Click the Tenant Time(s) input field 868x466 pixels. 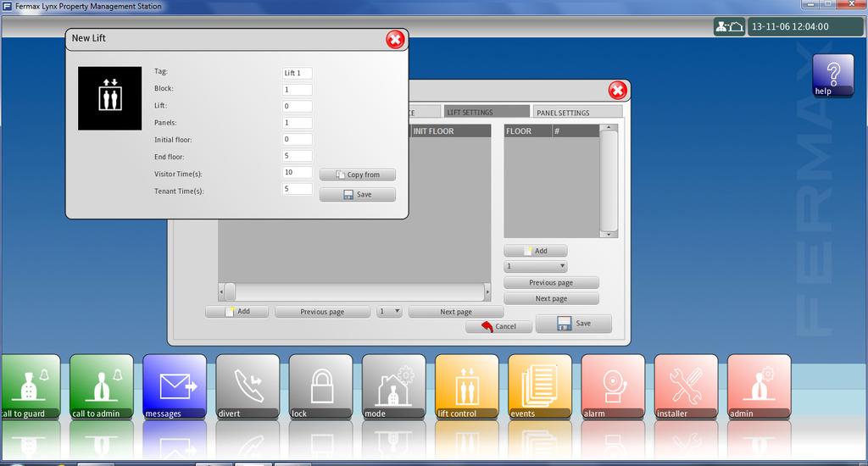tap(298, 189)
